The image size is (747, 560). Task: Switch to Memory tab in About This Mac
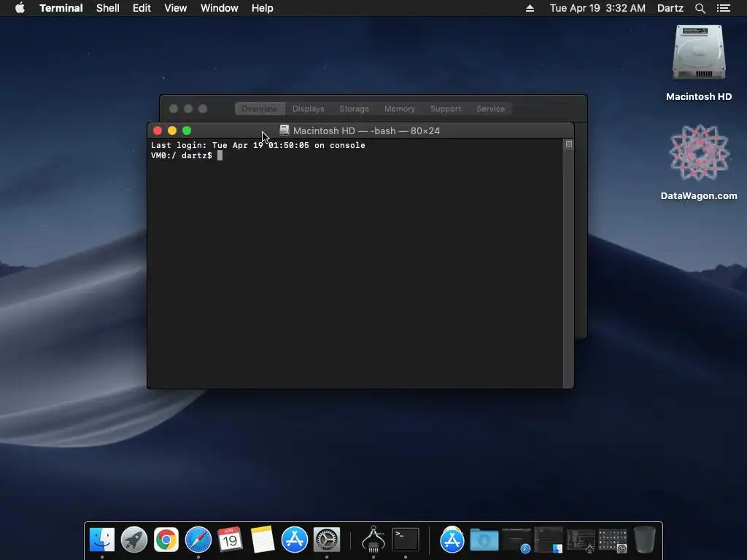400,109
